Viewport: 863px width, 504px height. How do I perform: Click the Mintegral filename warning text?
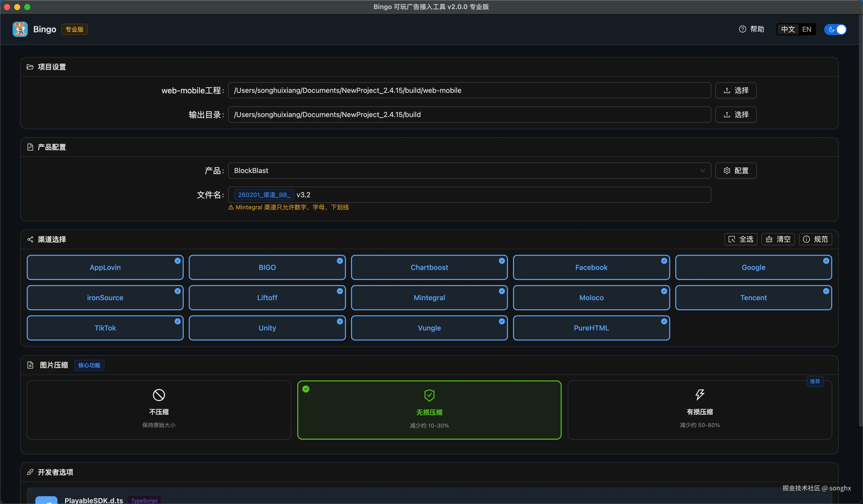[292, 207]
